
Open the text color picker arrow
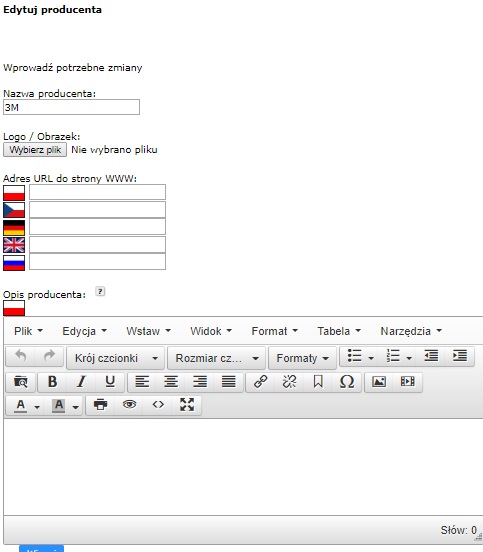pyautogui.click(x=37, y=407)
